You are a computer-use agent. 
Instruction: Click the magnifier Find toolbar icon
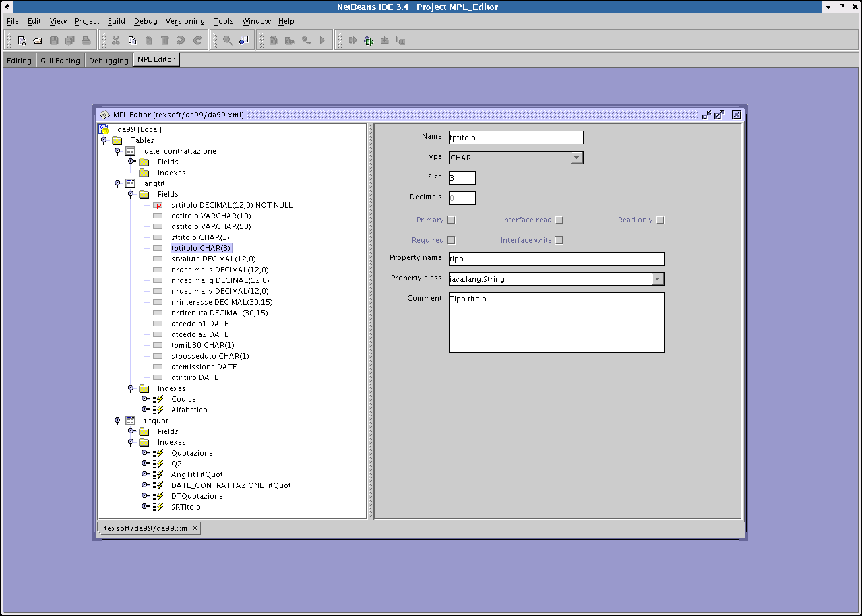point(228,40)
